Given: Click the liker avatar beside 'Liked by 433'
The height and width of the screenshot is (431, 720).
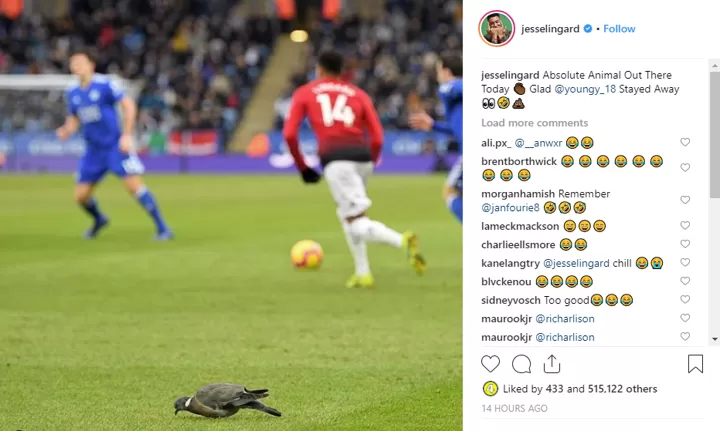Looking at the screenshot, I should pos(490,389).
